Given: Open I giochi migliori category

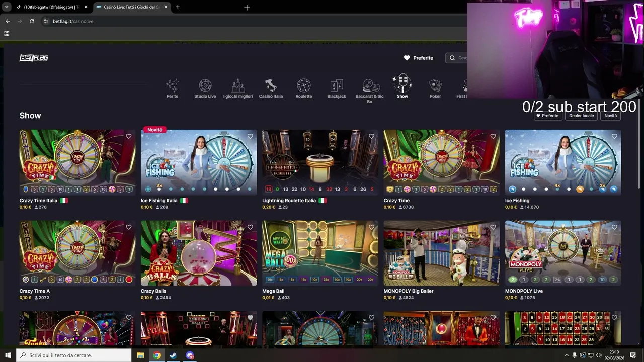Looking at the screenshot, I should click(x=238, y=88).
